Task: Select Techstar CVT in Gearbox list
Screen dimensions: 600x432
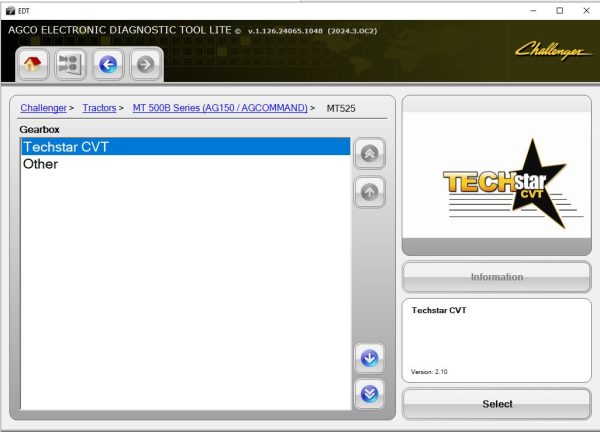Action: tap(186, 147)
